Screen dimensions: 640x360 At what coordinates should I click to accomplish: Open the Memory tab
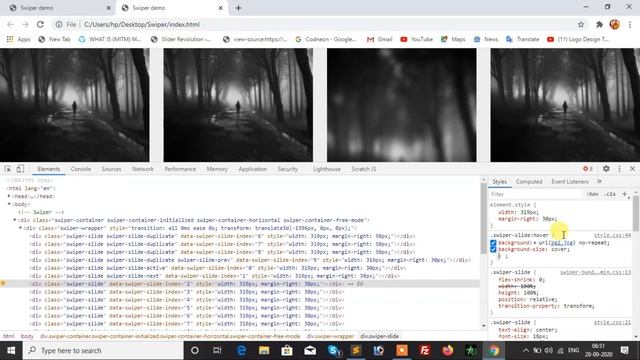(217, 169)
